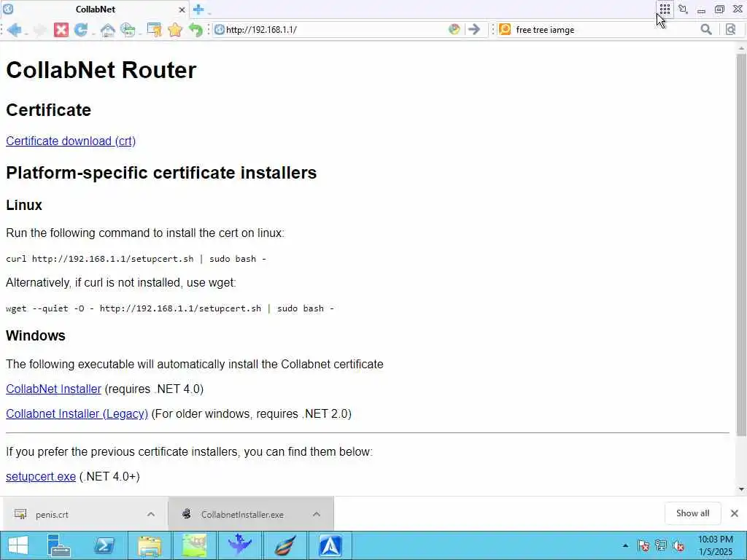The image size is (747, 560).
Task: Click the grayed-out forward arrow button
Action: pyautogui.click(x=39, y=29)
